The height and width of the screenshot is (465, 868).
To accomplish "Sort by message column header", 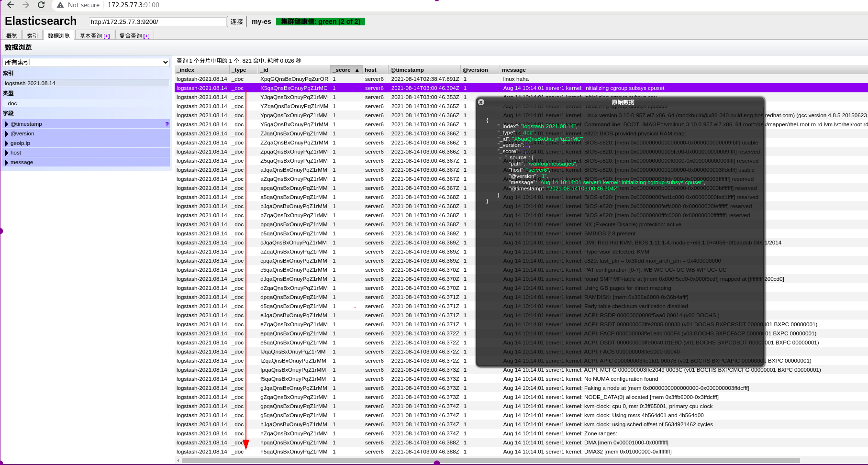I will (684, 70).
